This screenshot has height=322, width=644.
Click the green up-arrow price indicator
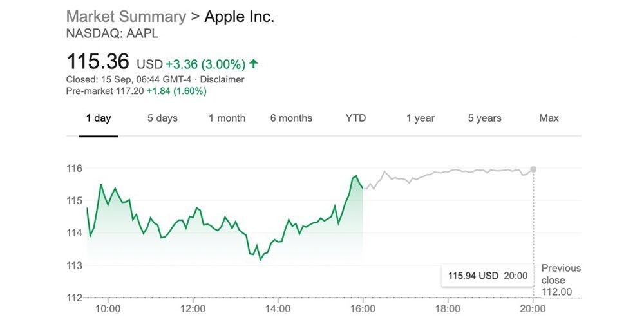tap(254, 64)
